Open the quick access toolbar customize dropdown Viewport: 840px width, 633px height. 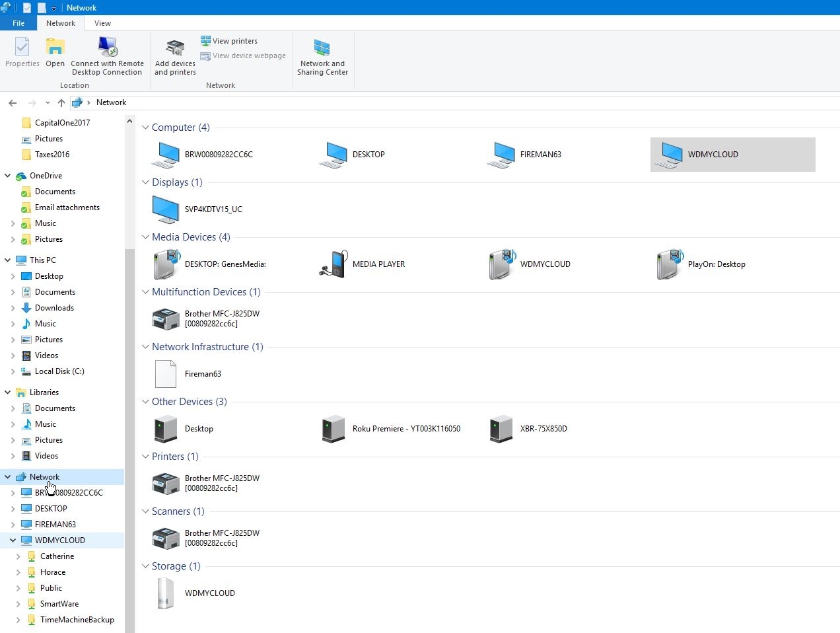click(x=53, y=8)
